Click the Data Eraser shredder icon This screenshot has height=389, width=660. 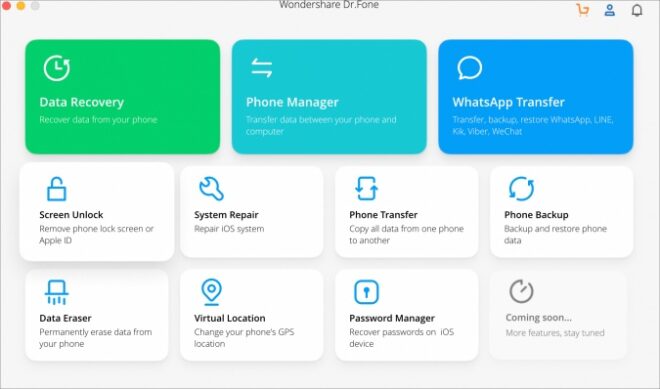(56, 292)
